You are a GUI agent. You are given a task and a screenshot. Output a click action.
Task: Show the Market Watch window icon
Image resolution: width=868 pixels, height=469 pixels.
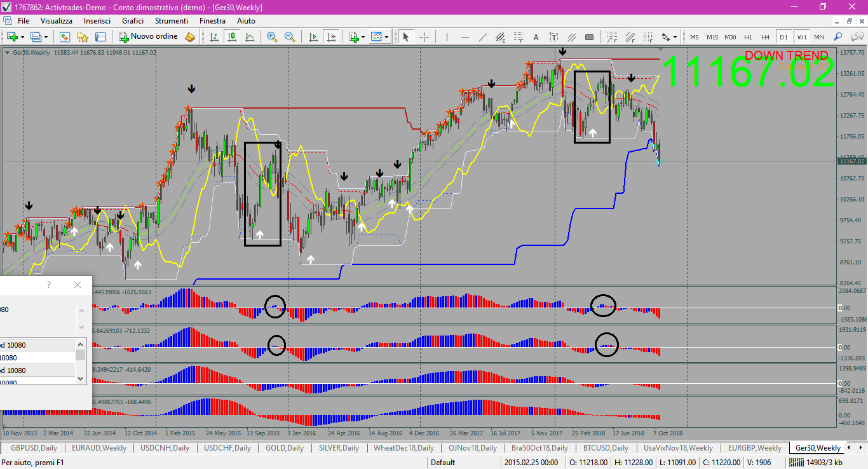(x=64, y=37)
